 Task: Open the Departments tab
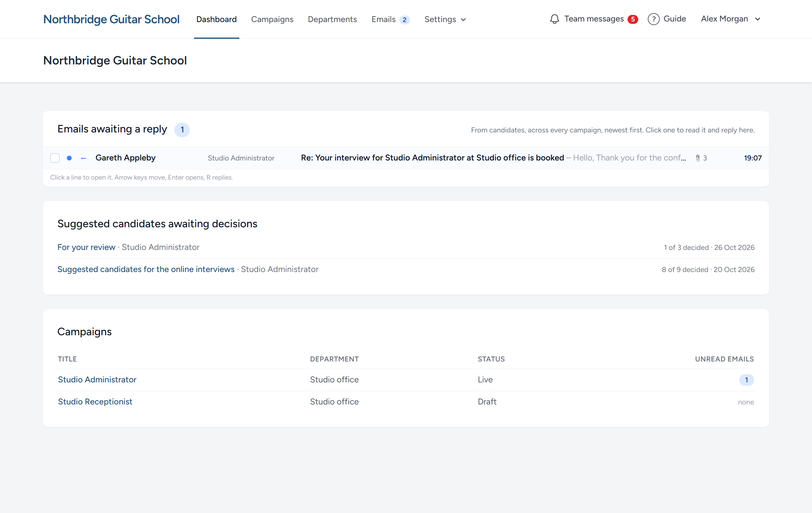332,19
